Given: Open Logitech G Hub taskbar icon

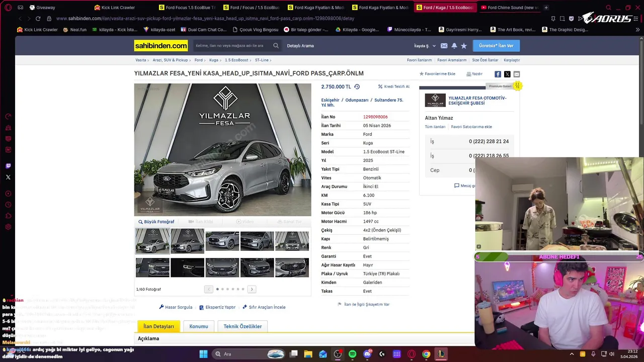Looking at the screenshot, I should point(382,354).
